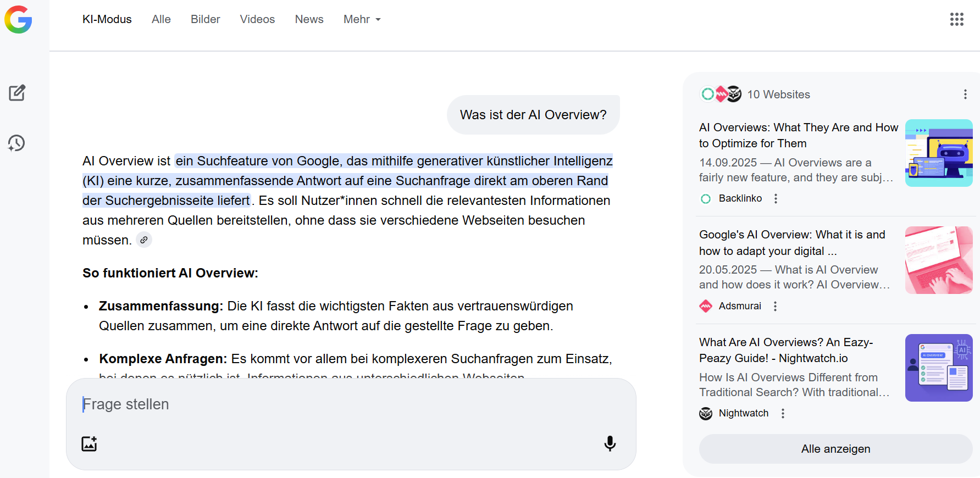Click the Adsmurai source name
Viewport: 980px width, 478px height.
740,306
